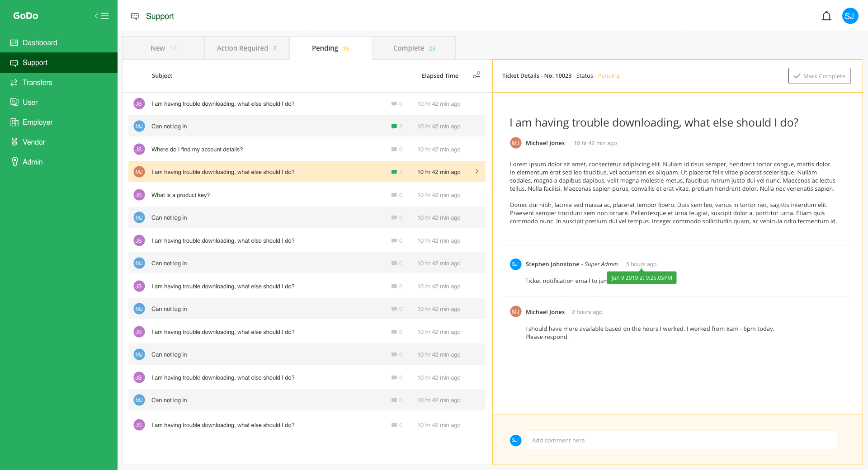
Task: Click green comment icon on highlighted ticket
Action: 394,172
